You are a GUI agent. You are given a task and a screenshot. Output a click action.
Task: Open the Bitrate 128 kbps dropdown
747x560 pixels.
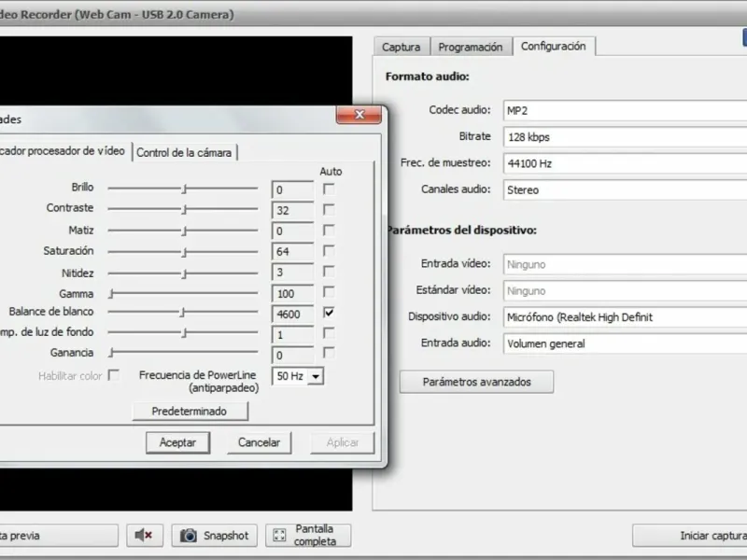[625, 137]
